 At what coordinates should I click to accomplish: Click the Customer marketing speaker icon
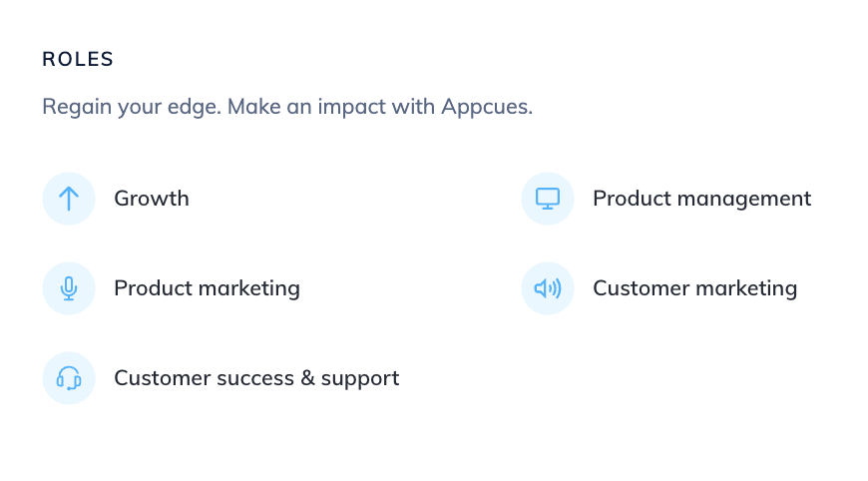click(548, 288)
